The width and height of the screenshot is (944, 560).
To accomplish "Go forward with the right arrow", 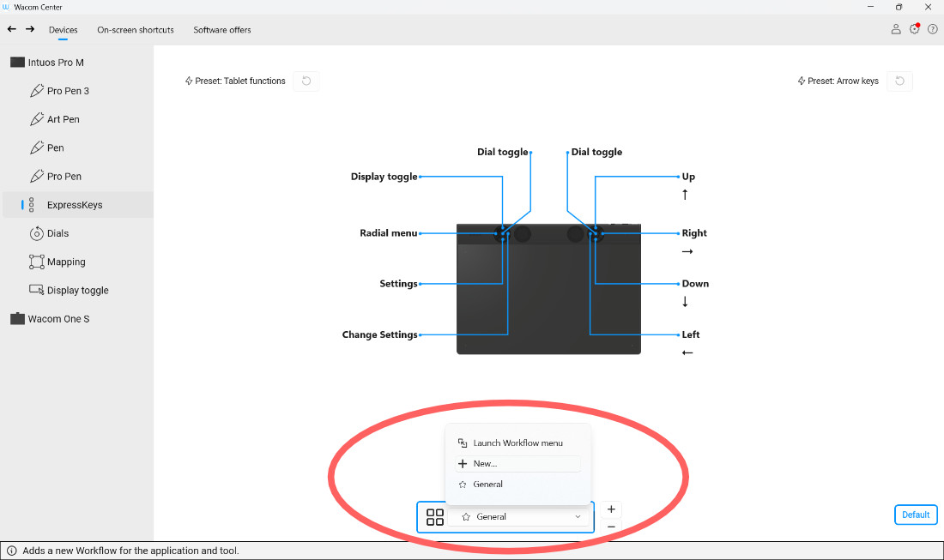I will tap(29, 29).
